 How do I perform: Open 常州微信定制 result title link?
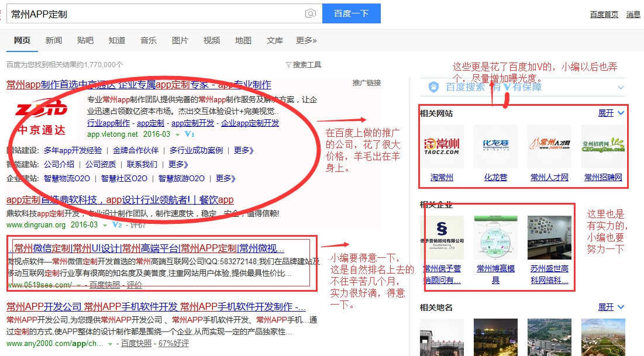(x=146, y=248)
